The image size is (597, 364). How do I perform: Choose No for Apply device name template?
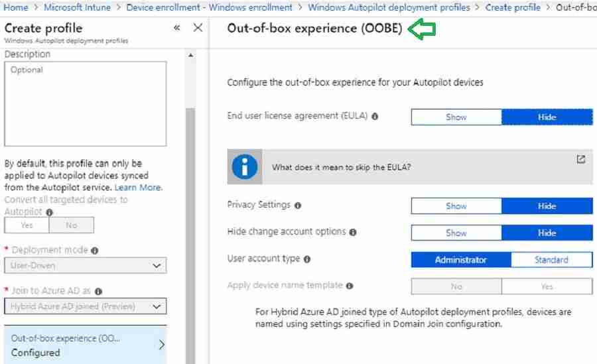tap(456, 286)
